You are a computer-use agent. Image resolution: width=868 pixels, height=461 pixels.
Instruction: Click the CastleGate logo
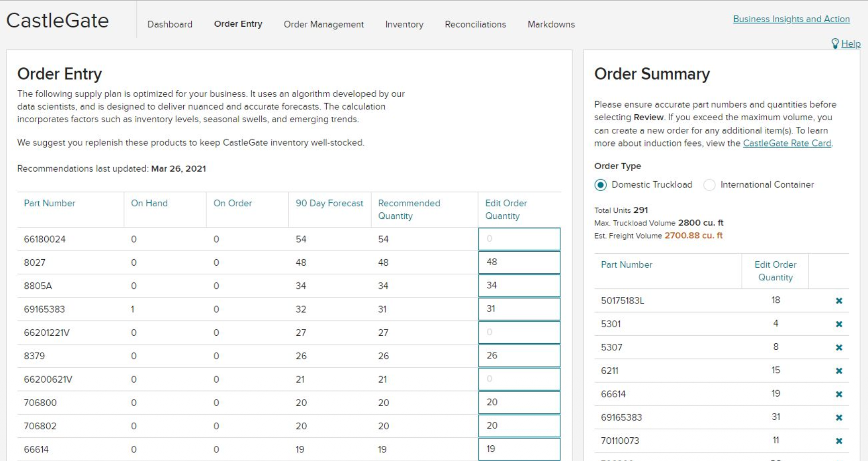click(x=57, y=21)
